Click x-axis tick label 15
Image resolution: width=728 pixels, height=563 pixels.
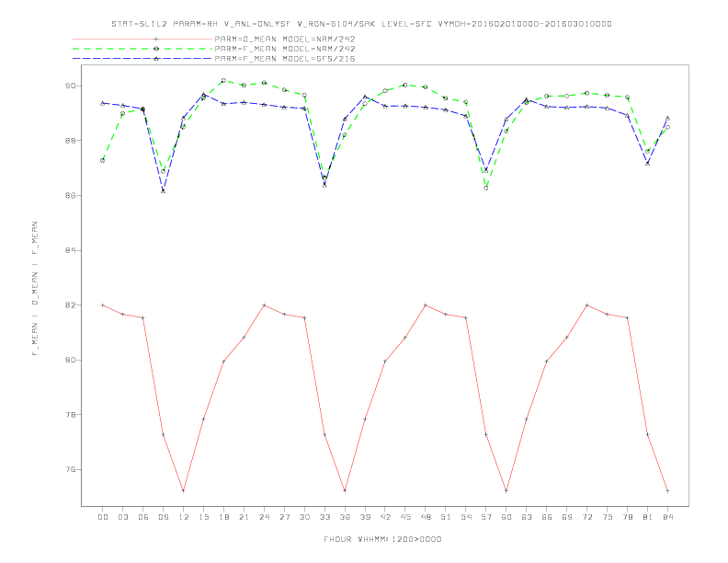tap(203, 517)
